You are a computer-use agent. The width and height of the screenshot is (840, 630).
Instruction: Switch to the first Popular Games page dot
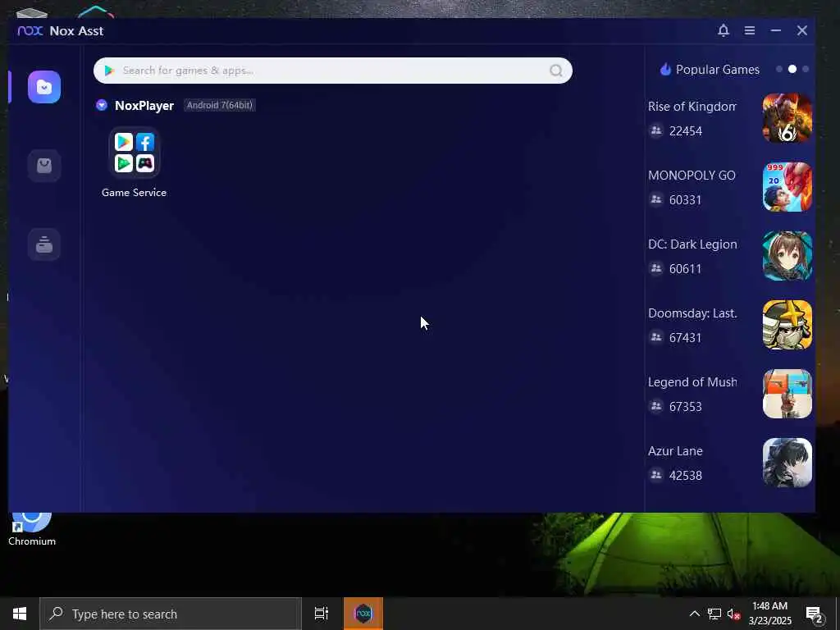pyautogui.click(x=779, y=69)
